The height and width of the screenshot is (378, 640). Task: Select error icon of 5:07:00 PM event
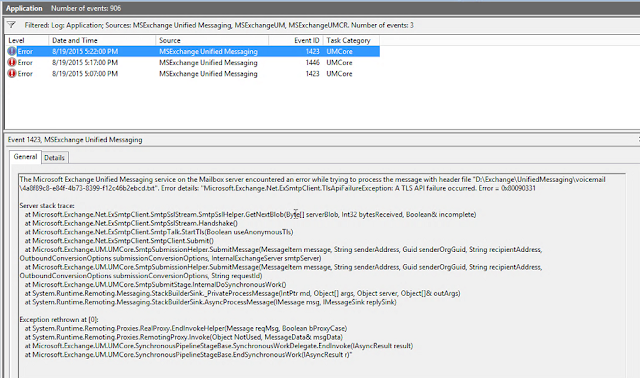point(12,73)
